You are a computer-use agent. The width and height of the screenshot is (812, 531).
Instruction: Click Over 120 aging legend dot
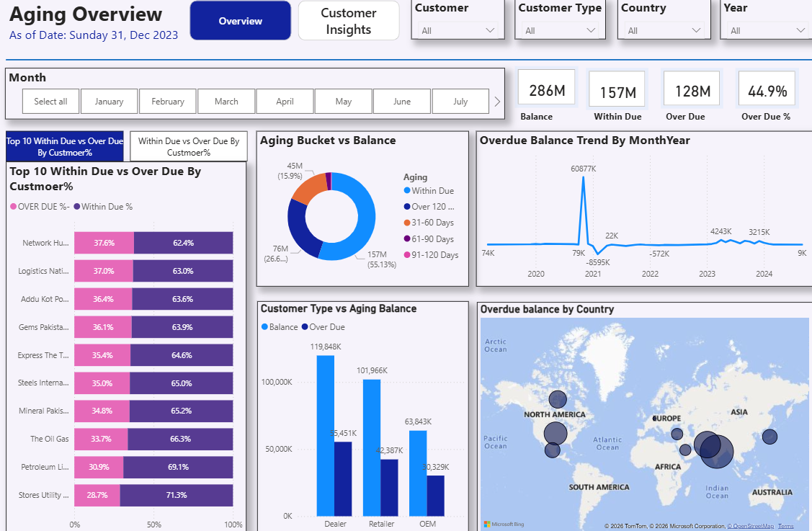(x=407, y=207)
